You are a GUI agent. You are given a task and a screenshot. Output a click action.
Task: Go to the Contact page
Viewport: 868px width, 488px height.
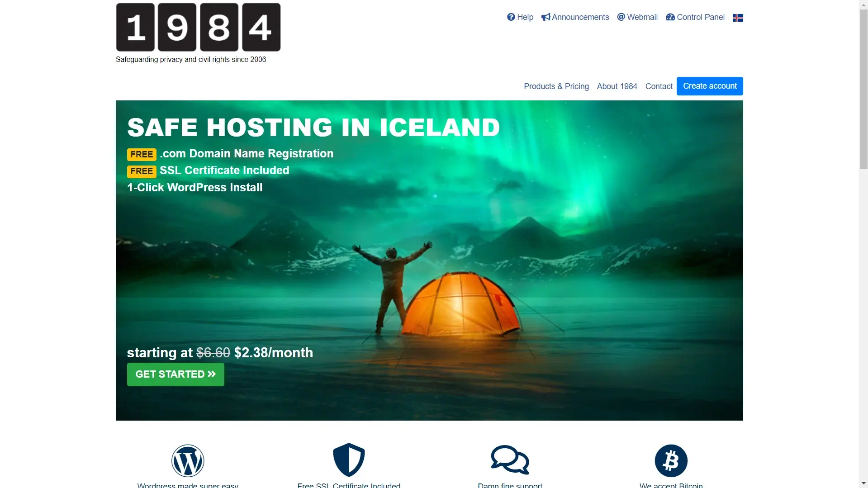[659, 86]
